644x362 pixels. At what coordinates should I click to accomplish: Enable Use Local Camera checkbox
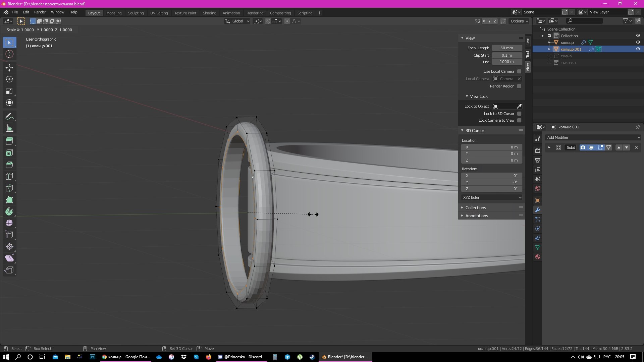pyautogui.click(x=519, y=71)
